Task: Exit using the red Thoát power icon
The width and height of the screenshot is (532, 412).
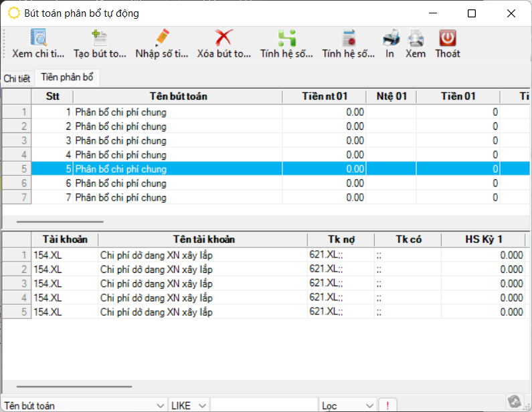Action: tap(447, 37)
